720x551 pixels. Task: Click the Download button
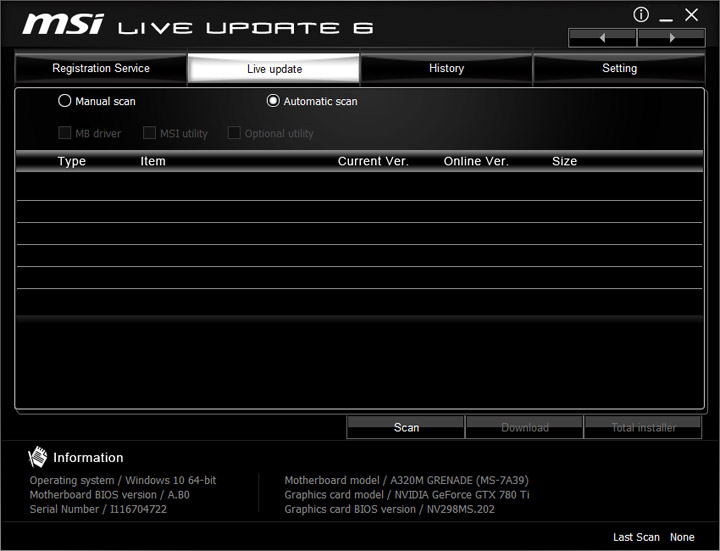(x=524, y=427)
